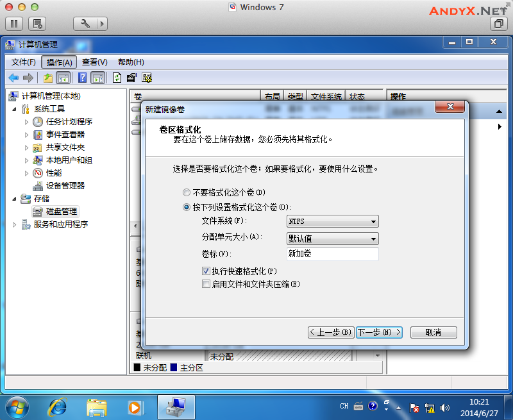This screenshot has height=420, width=513.
Task: Open Windows Explorer folder on taskbar
Action: [97, 408]
